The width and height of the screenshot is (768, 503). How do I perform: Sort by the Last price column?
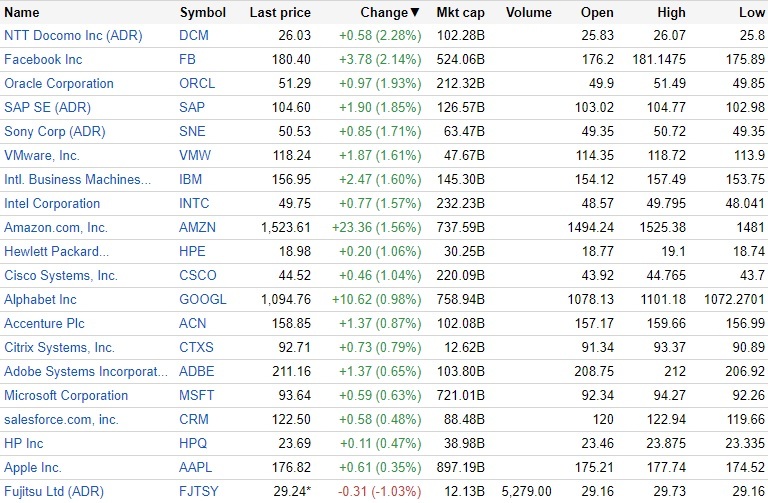point(280,13)
